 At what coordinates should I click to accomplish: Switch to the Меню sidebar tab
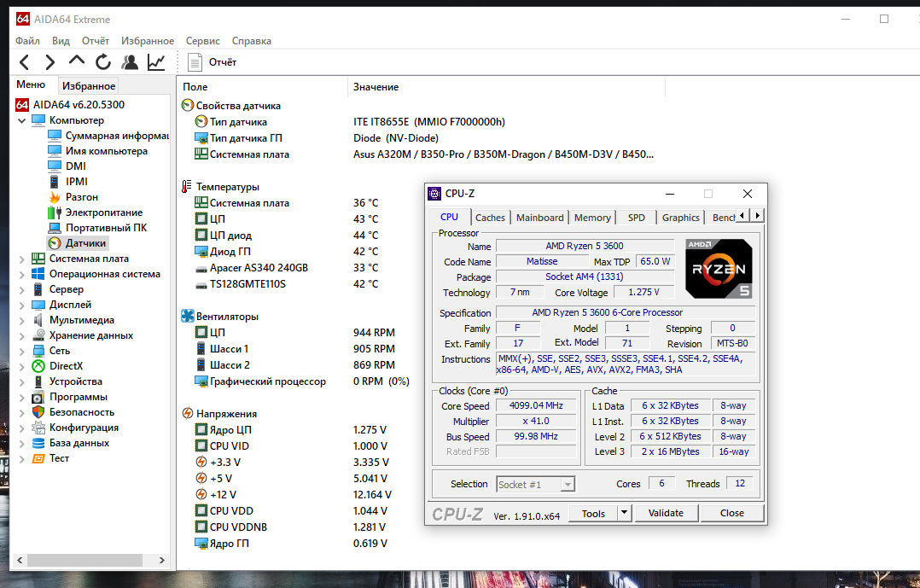click(x=31, y=84)
